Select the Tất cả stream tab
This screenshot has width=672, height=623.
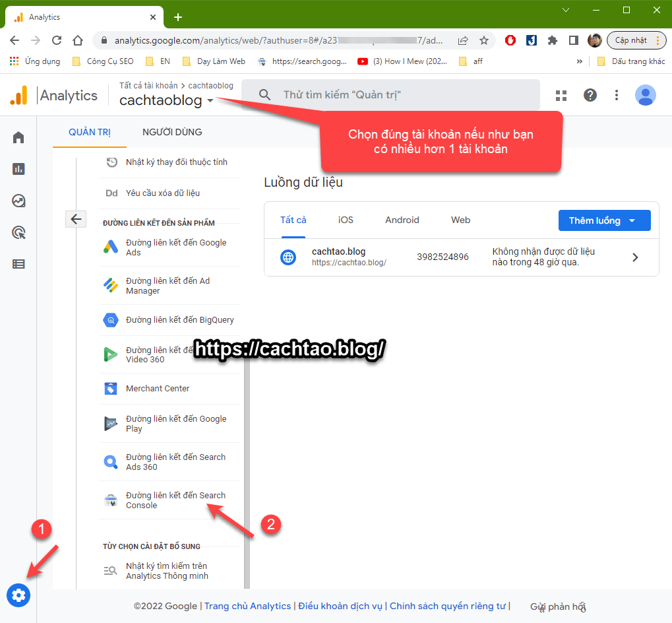293,220
